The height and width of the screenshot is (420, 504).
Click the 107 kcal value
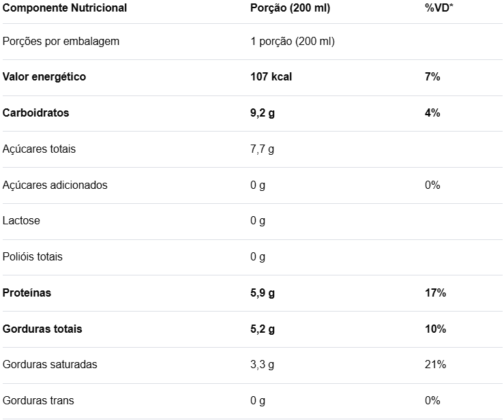pos(271,77)
